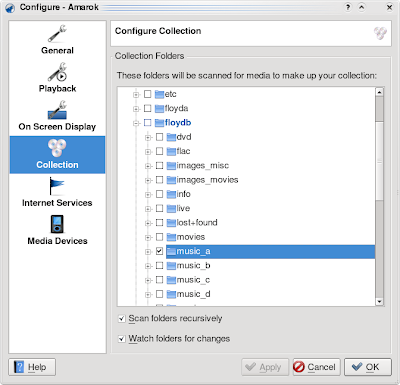Click the live folder icon
Viewport: 400px width, 385px height.
[171, 209]
